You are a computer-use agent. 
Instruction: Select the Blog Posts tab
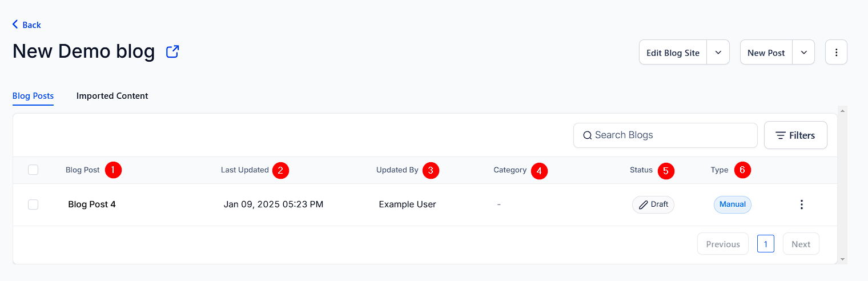tap(33, 96)
